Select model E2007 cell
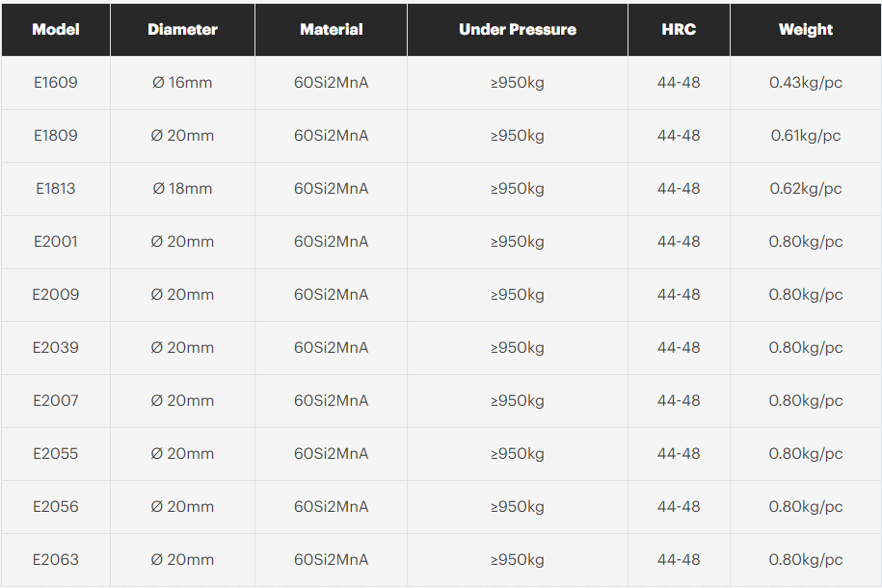Screen dimensions: 882x588 (x=56, y=401)
